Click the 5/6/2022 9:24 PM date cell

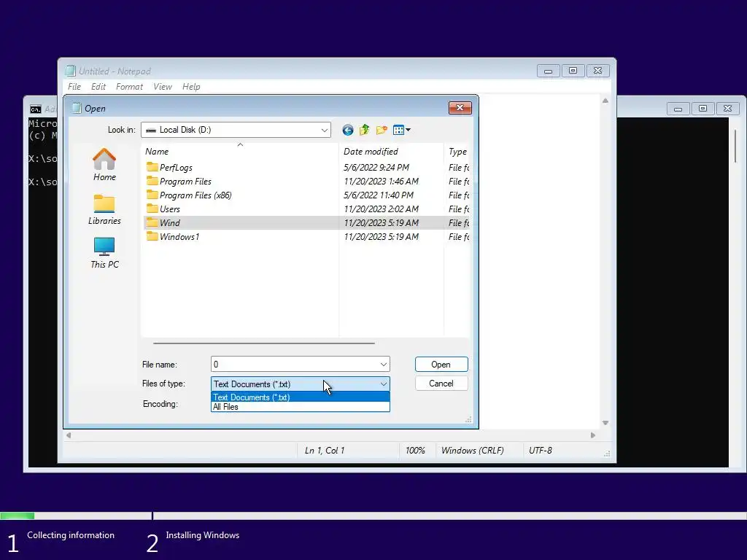[x=376, y=168]
